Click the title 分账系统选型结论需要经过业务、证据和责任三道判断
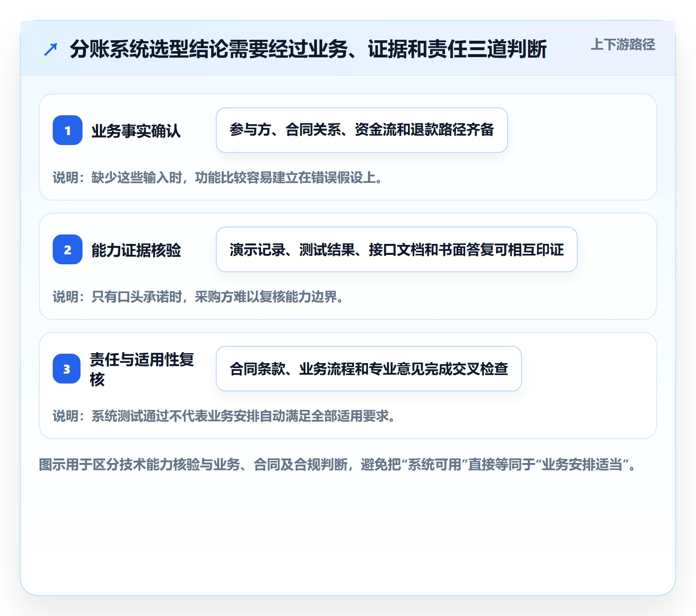 click(308, 49)
